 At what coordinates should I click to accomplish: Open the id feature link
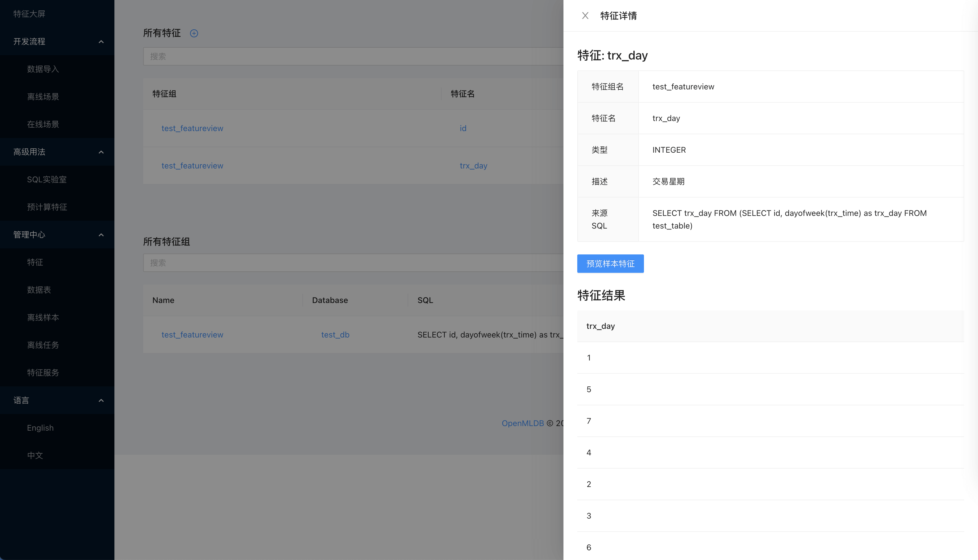[x=463, y=128]
